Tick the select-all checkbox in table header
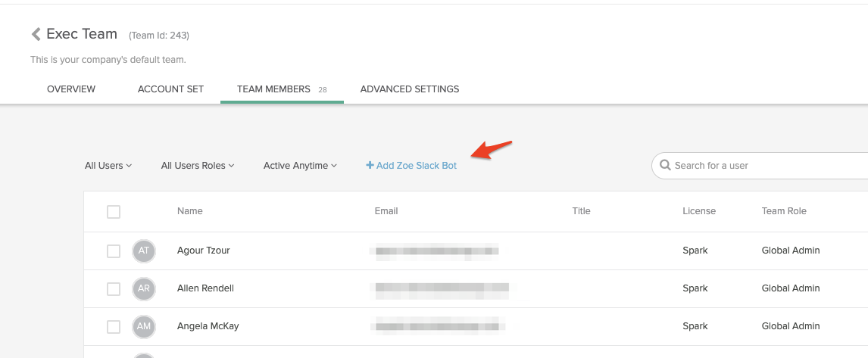 coord(114,212)
